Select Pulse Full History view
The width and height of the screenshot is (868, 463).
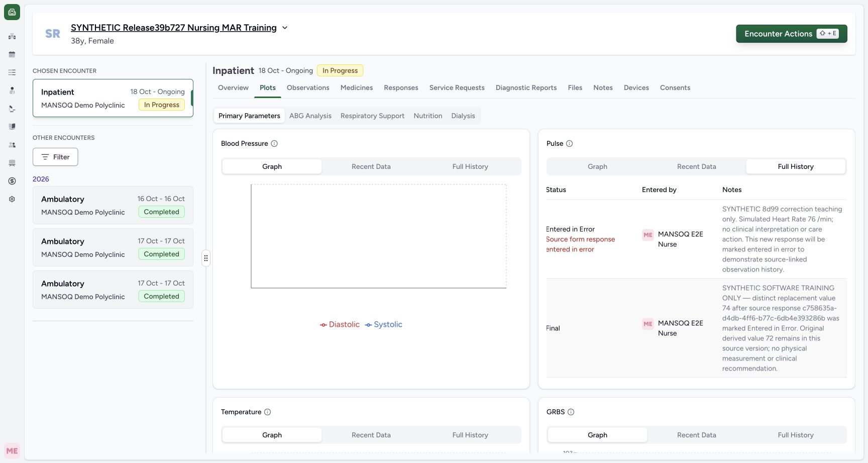796,166
